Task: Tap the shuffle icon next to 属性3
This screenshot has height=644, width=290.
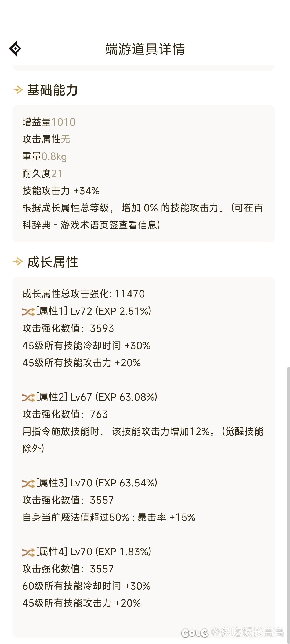Action: tap(28, 483)
